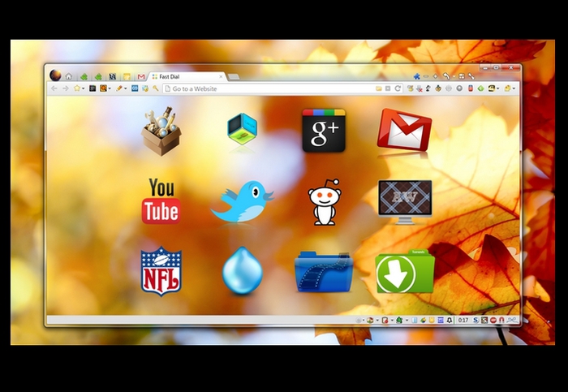Viewport: 568px width, 392px height.
Task: Expand the bookmarks star dropdown arrow
Action: coord(83,88)
